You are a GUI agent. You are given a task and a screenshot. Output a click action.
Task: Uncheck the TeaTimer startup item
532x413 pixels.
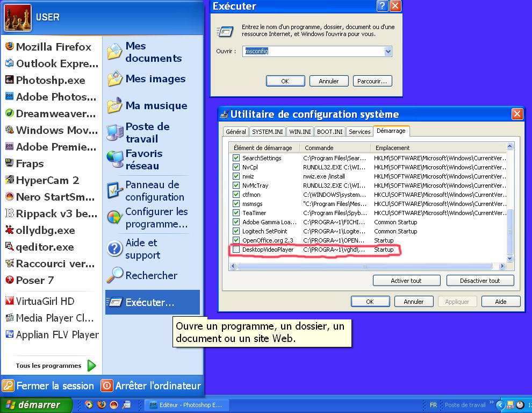[x=236, y=213]
